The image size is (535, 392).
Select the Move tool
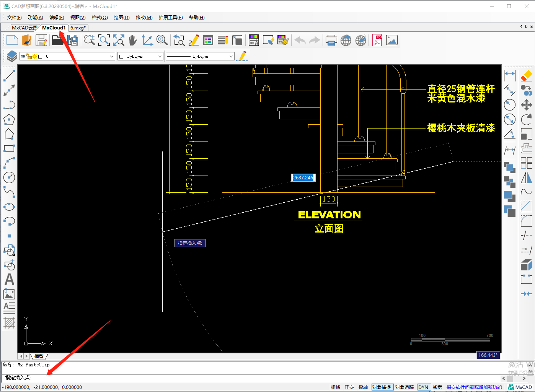[527, 105]
